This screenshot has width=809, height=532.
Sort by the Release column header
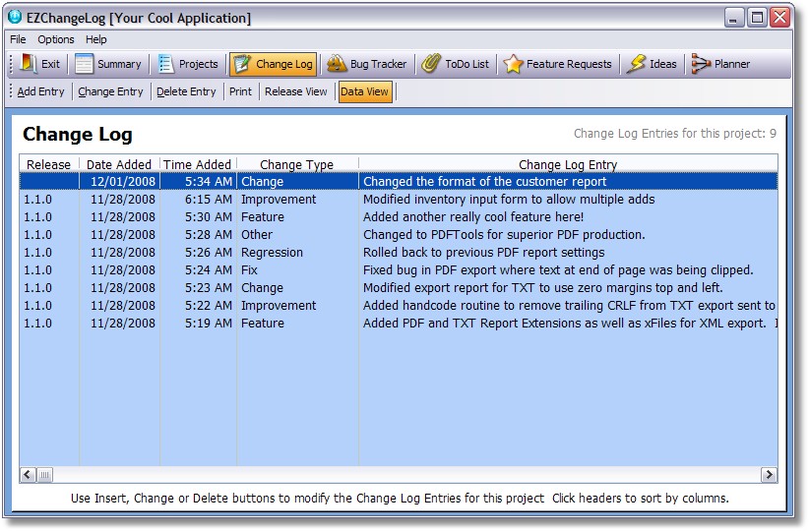click(48, 164)
